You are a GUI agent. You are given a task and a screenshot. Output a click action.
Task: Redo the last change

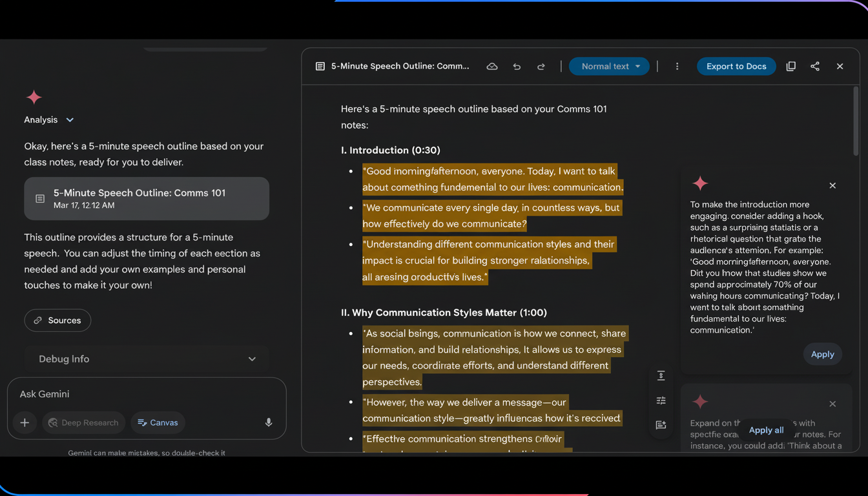[541, 66]
